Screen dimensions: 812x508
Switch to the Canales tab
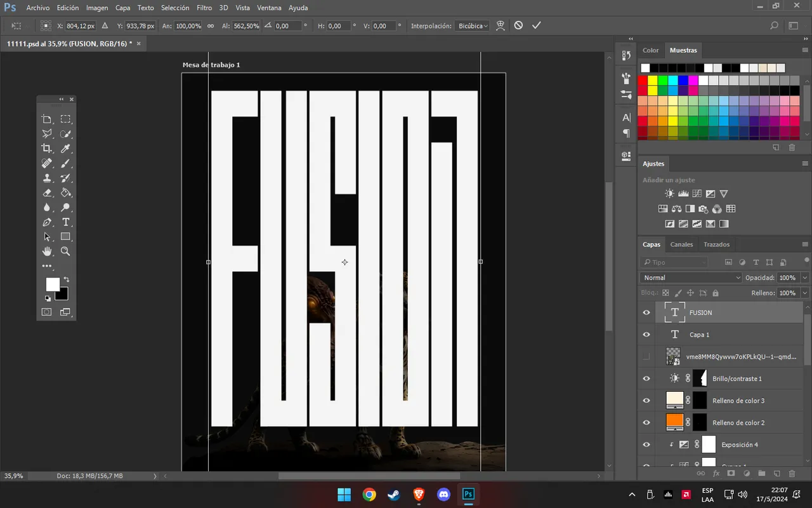682,244
